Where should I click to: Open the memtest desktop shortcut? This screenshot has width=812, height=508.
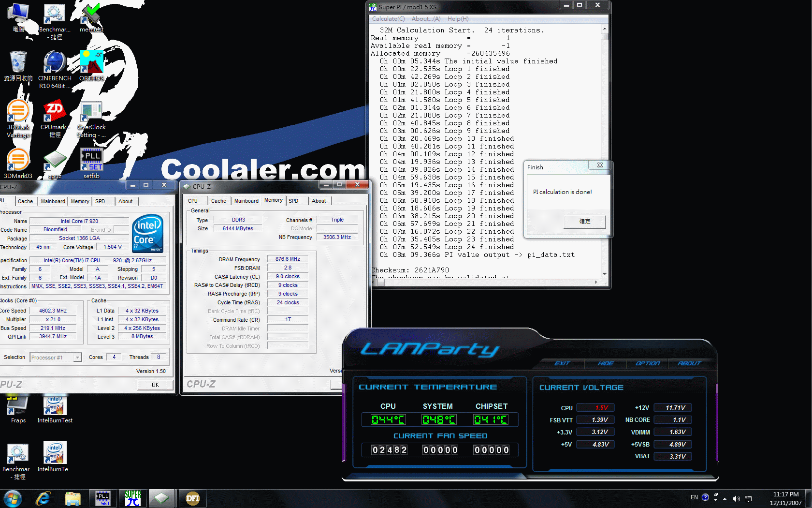click(x=91, y=17)
